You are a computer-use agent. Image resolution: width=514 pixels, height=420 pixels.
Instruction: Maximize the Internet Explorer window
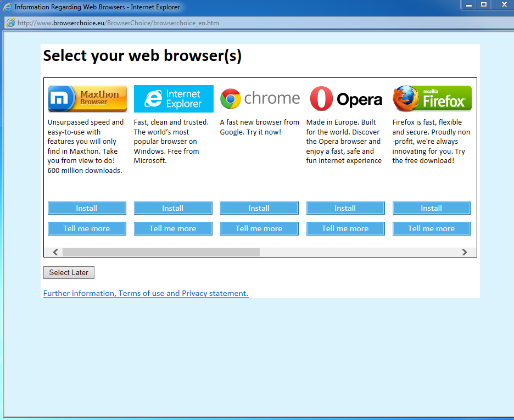pyautogui.click(x=483, y=4)
